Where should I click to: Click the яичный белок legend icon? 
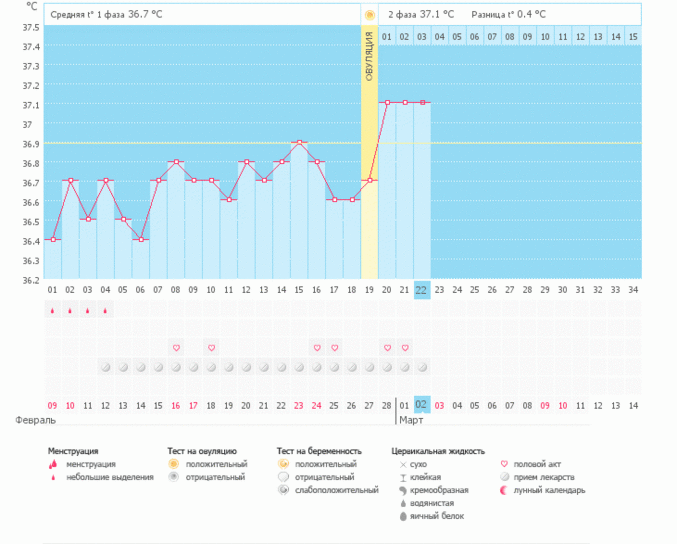tap(402, 516)
